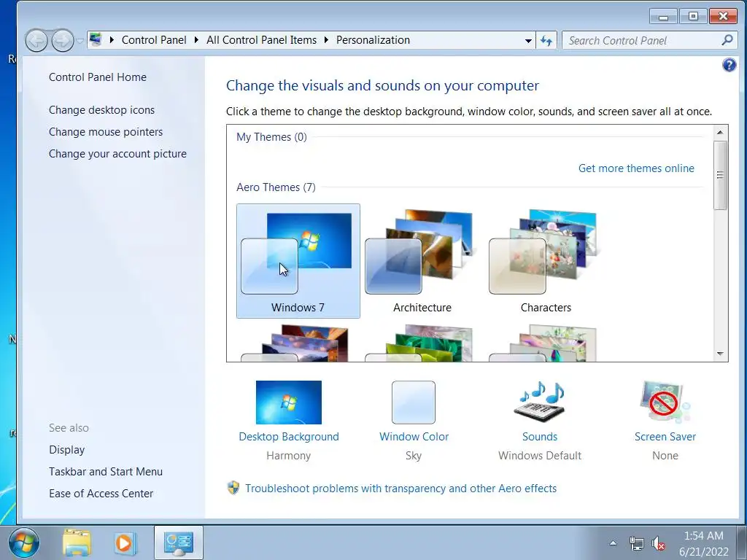Open Control Panel Home link
Viewport: 747px width, 560px height.
tap(98, 77)
